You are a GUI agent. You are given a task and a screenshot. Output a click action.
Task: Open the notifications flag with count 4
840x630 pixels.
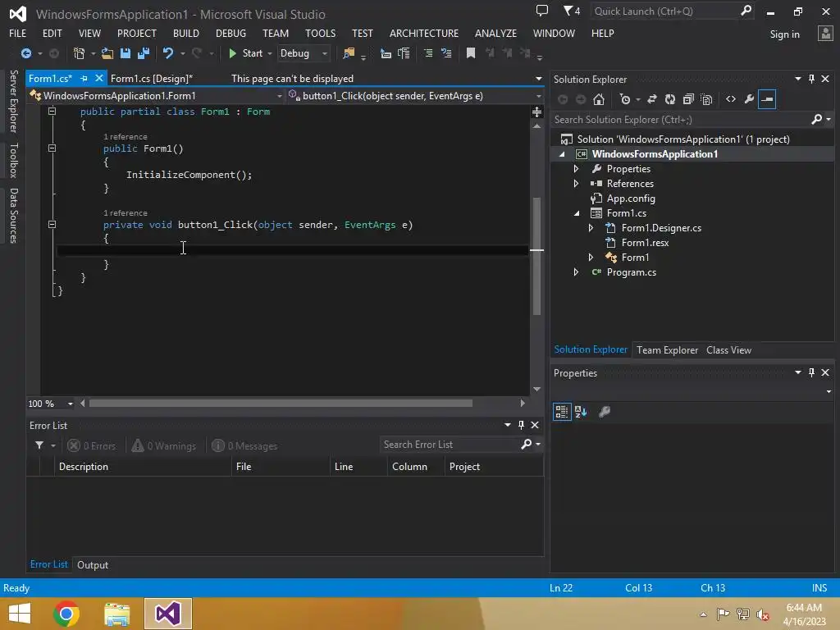pyautogui.click(x=572, y=11)
